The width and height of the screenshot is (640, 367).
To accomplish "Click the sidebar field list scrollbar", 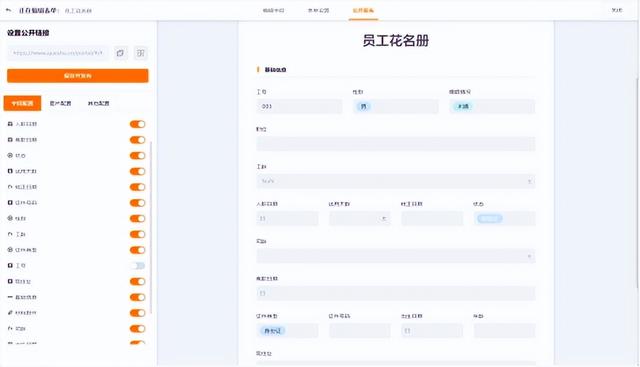I will point(151,228).
